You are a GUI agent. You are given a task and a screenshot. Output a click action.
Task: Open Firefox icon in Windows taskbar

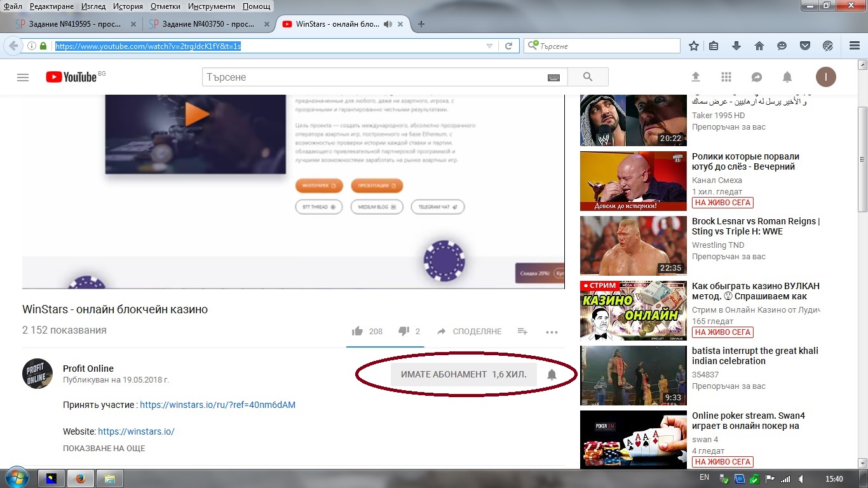pyautogui.click(x=81, y=478)
